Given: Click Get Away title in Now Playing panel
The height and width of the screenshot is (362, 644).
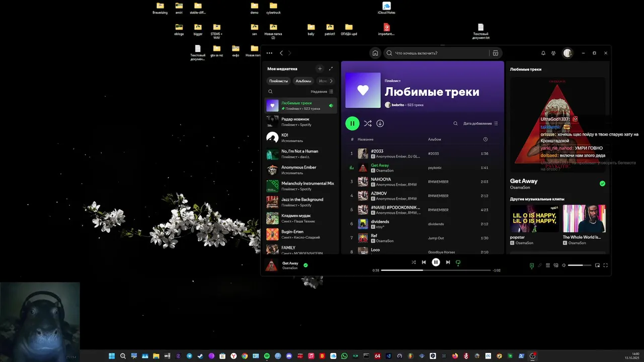Looking at the screenshot, I should 524,181.
